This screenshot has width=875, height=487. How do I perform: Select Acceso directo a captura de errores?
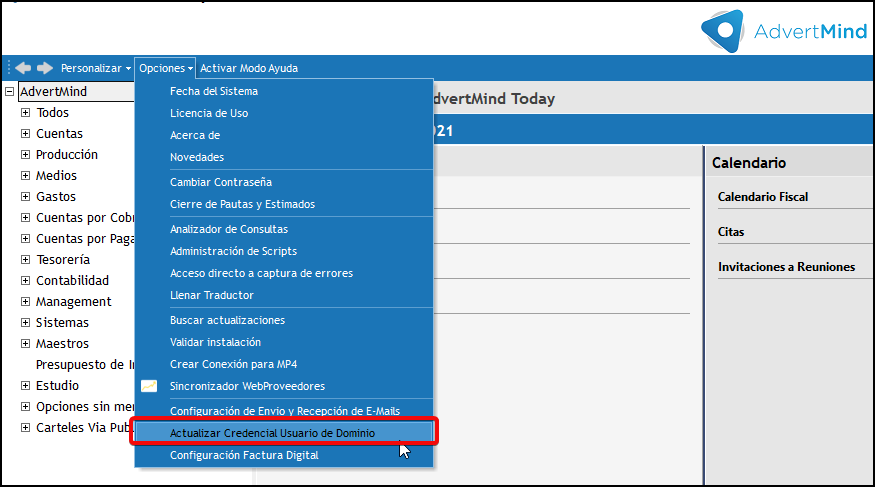284,273
